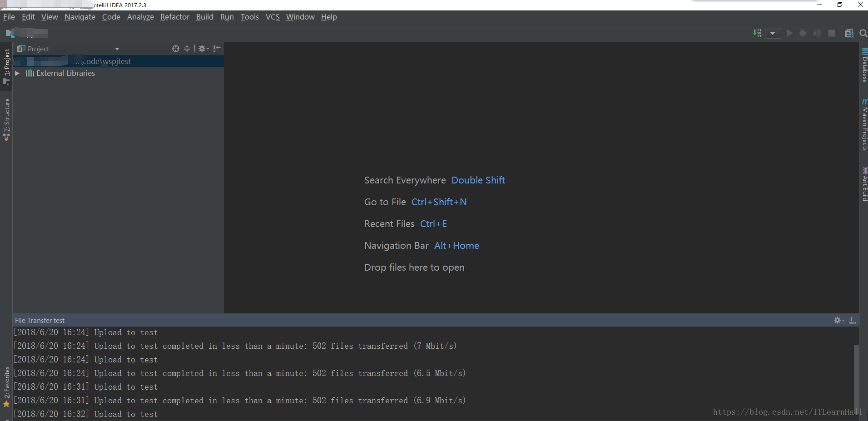Click the Debug bug icon
Screen dimensions: 868x421
click(x=803, y=33)
